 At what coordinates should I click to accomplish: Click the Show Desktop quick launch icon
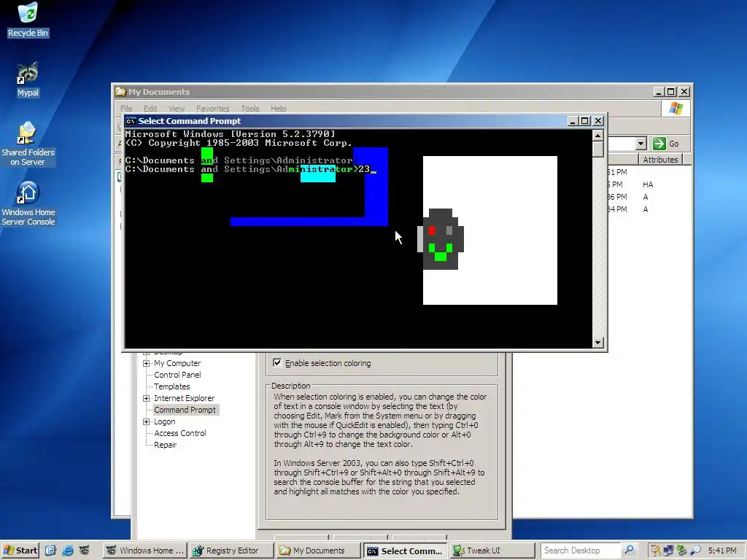[x=50, y=551]
